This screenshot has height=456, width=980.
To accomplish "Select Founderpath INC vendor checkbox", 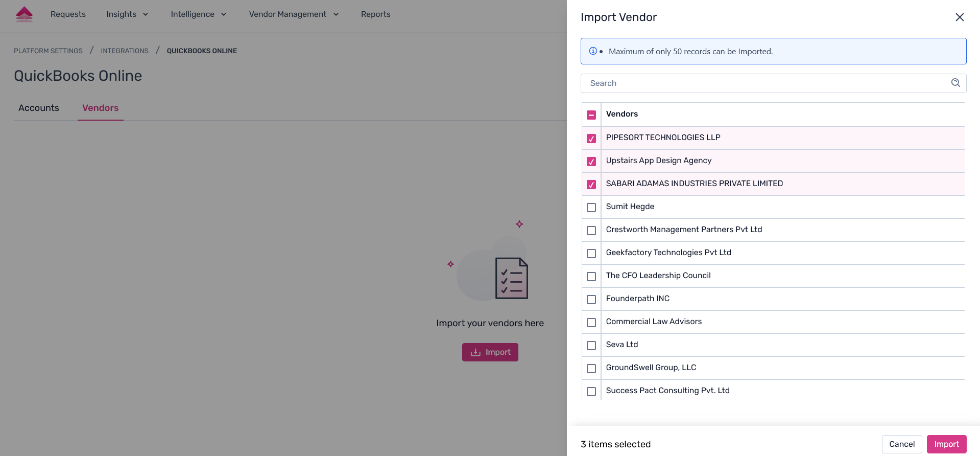I will 591,300.
